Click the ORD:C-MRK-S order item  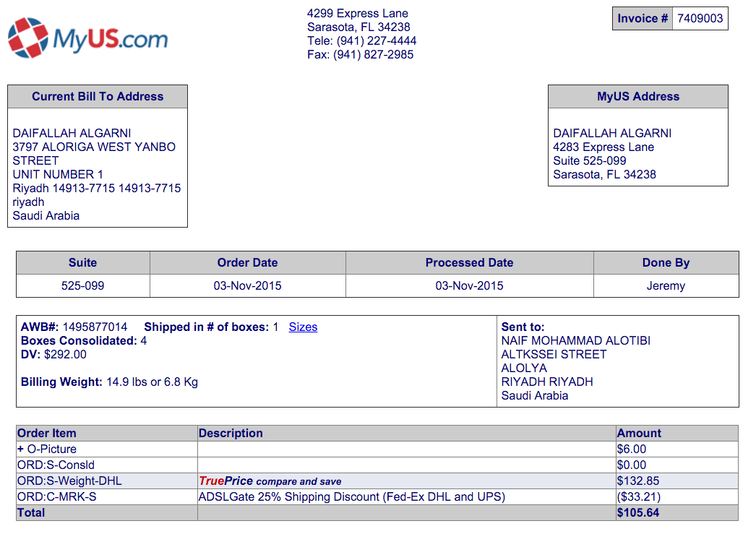pyautogui.click(x=56, y=496)
